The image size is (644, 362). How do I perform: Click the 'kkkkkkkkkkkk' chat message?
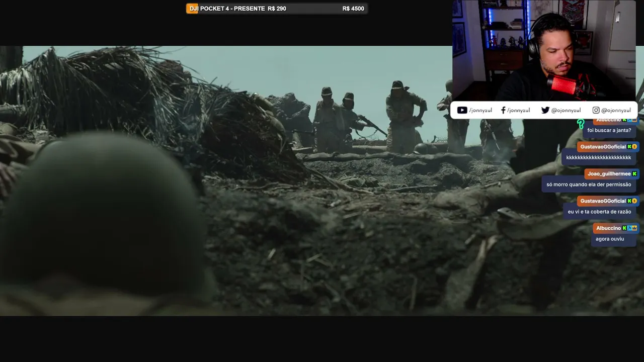coord(598,157)
